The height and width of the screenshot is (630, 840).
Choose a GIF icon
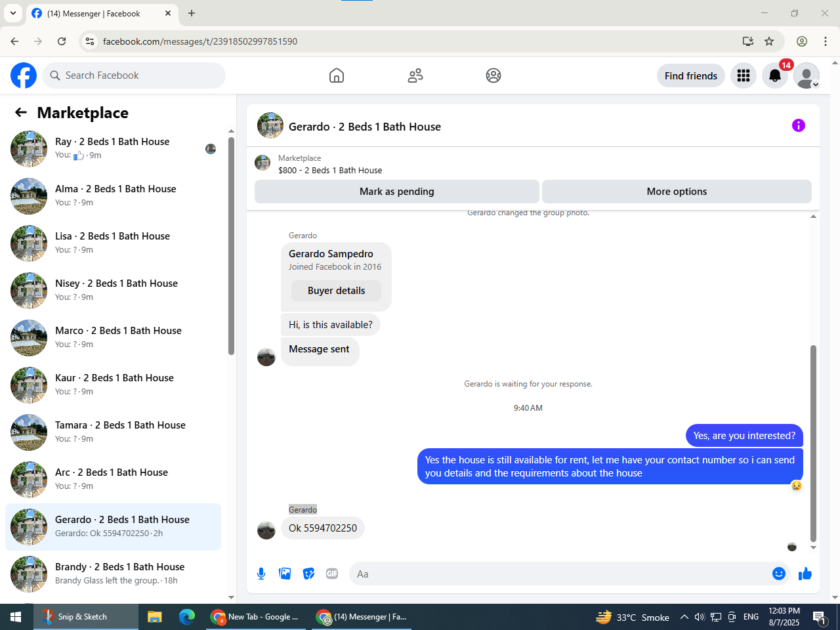(332, 574)
